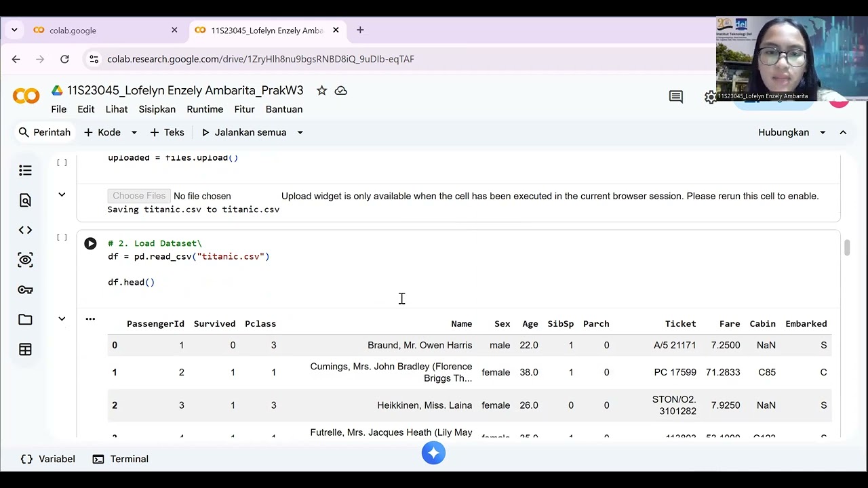Click Jalankan semua to run all
The image size is (868, 488).
[x=244, y=132]
